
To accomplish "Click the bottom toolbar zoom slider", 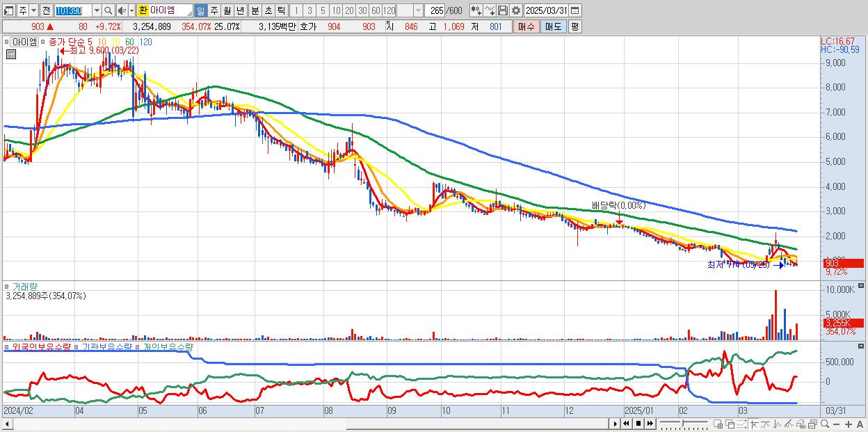I will pos(684,424).
